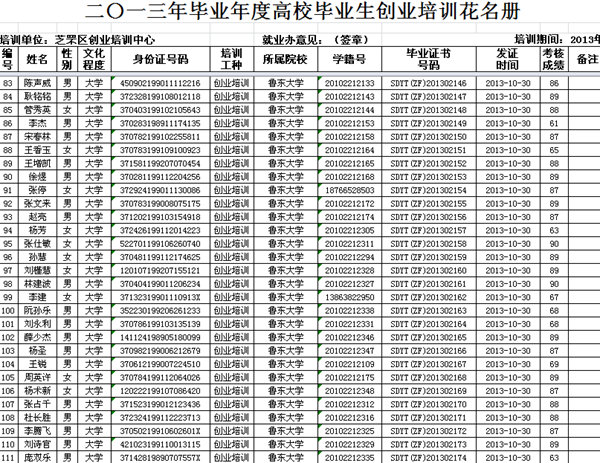Click ID number 370403199102105643
Screen dimensions: 600x463
coord(160,110)
